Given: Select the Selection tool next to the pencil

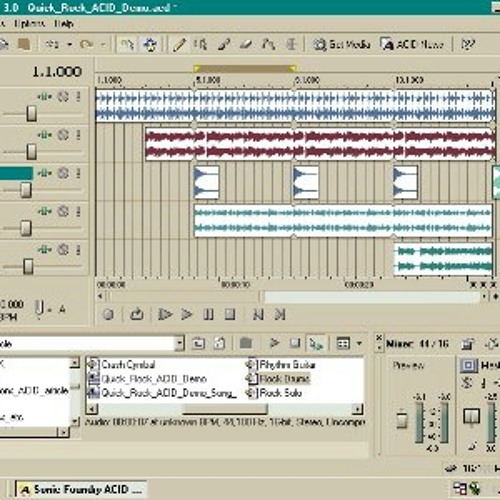Looking at the screenshot, I should [201, 44].
